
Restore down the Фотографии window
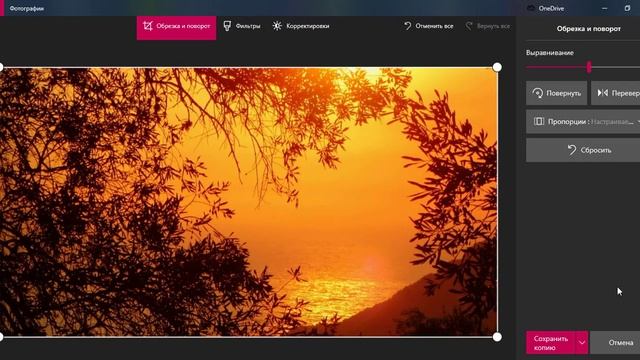627,8
